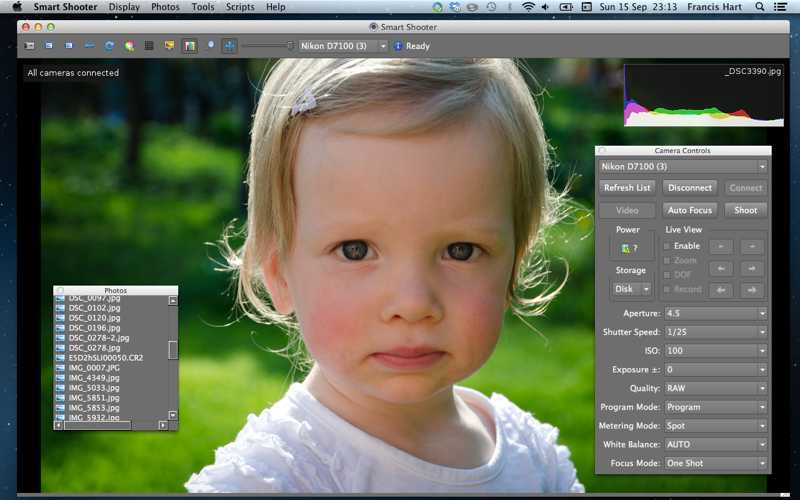This screenshot has height=500, width=800.
Task: Open the color wheel tool in toolbar
Action: coord(129,46)
